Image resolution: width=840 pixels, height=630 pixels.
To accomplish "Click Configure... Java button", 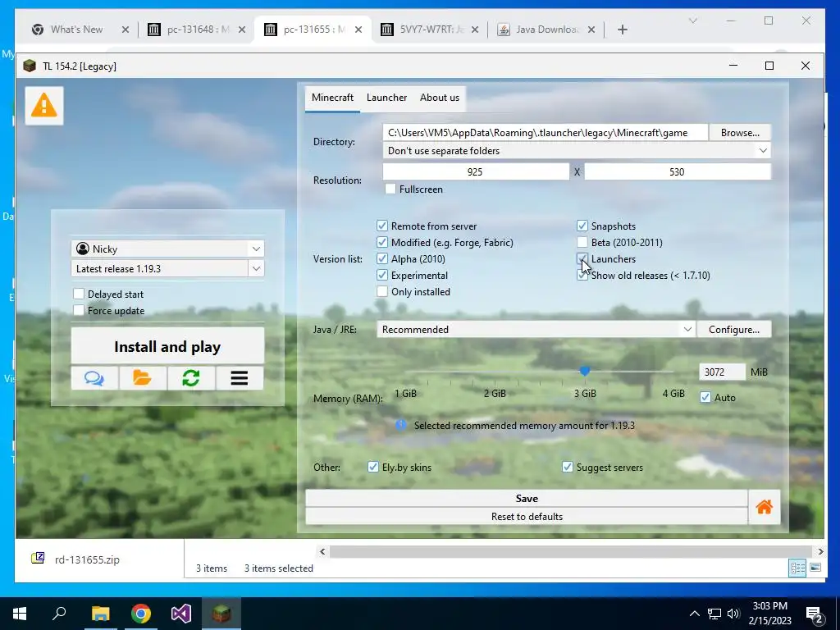I will (734, 330).
